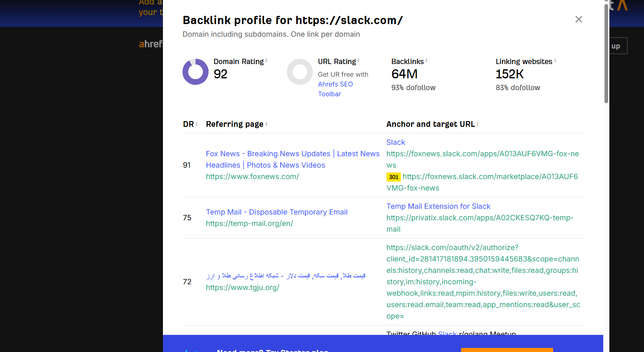The image size is (644, 352).
Task: Open Temp Mail Disposable Temporary Email link
Action: (277, 212)
